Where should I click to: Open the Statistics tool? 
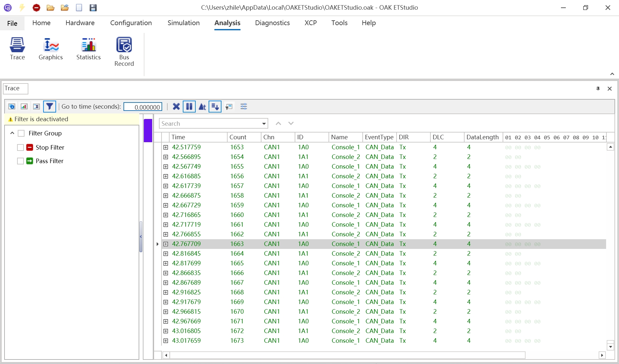(88, 49)
